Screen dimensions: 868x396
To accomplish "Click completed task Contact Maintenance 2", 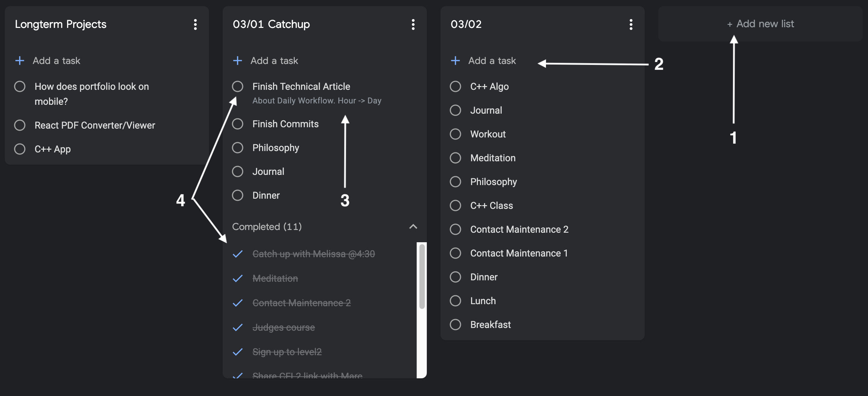I will [301, 302].
